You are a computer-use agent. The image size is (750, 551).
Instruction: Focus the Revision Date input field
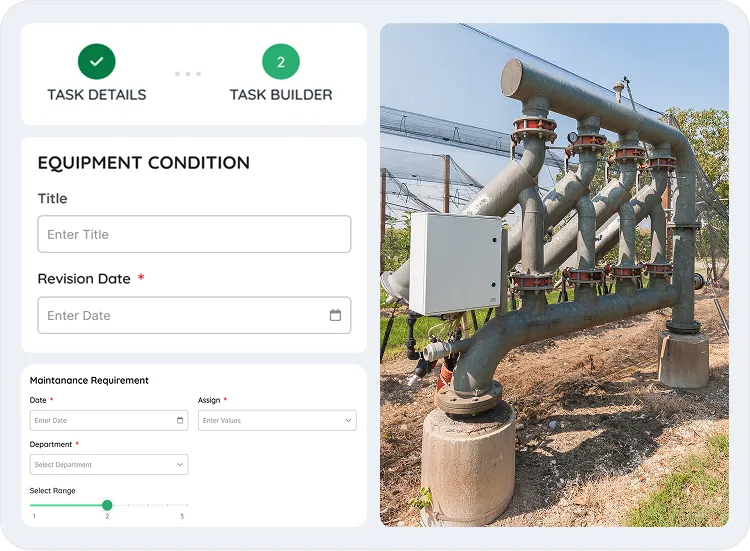pos(194,315)
